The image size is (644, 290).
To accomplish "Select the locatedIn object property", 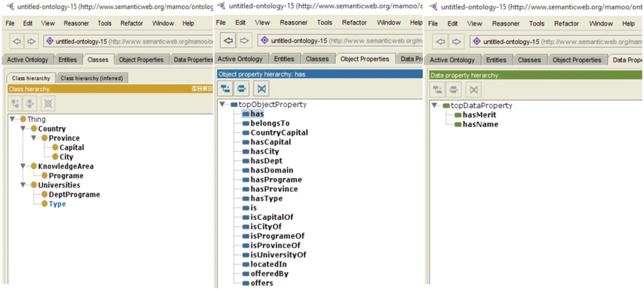I will point(268,264).
